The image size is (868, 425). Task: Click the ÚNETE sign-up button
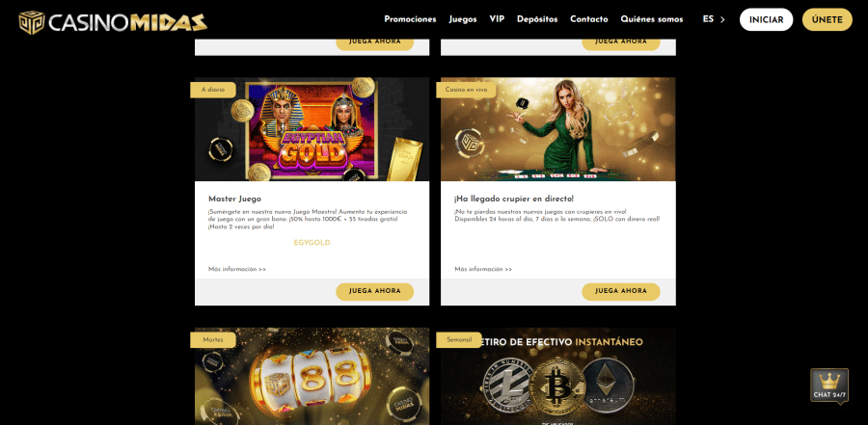827,19
